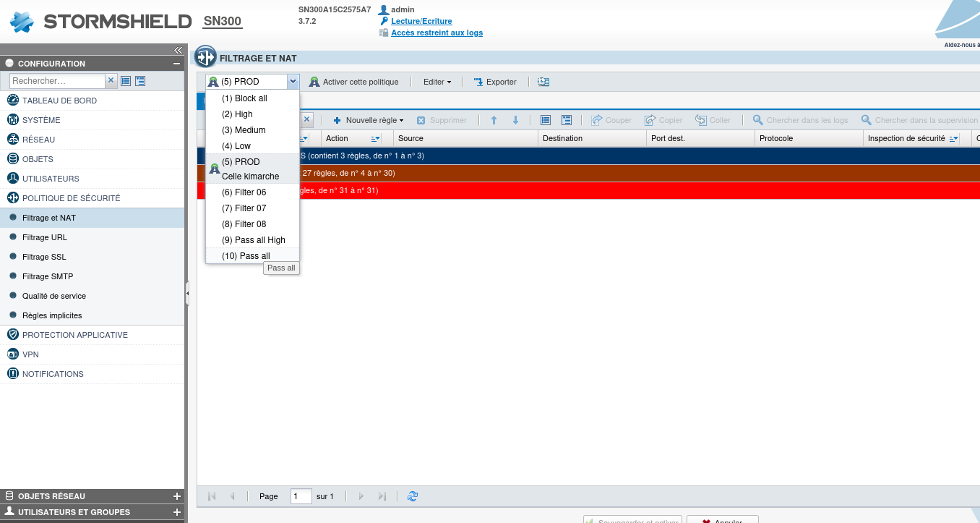The height and width of the screenshot is (523, 980).
Task: Click Activer cette politique button
Action: 354,82
